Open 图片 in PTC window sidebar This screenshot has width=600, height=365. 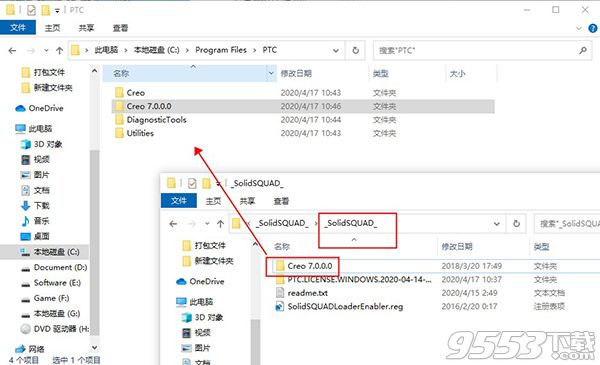pos(41,175)
